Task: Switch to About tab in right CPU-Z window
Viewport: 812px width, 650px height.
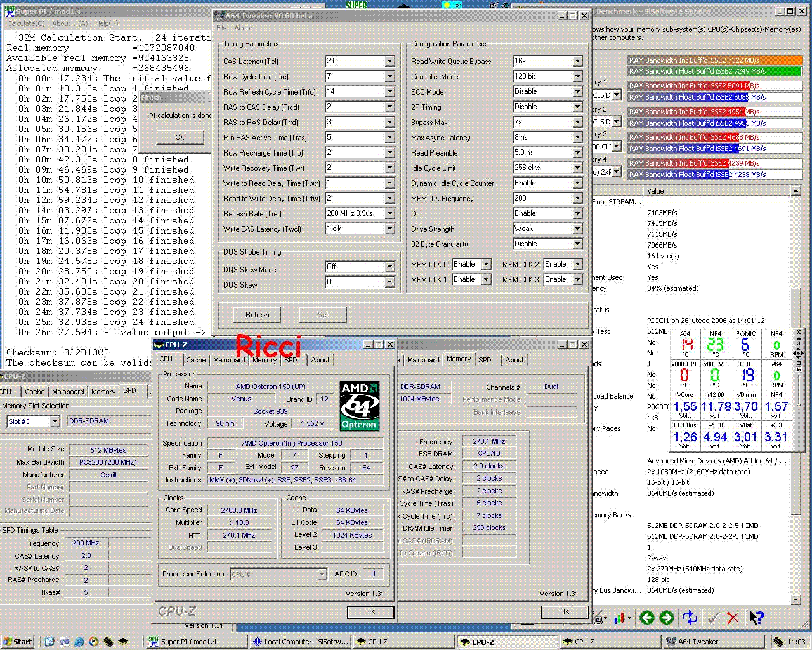Action: [514, 360]
